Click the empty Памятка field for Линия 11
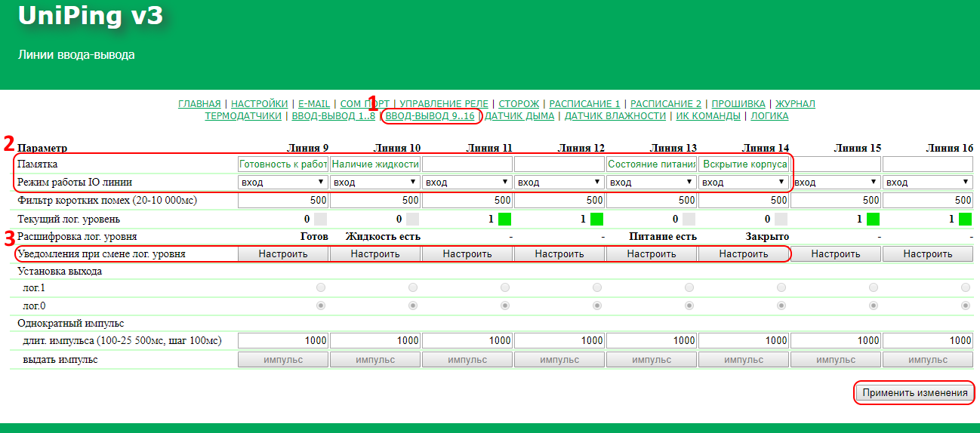The width and height of the screenshot is (980, 433). click(467, 164)
